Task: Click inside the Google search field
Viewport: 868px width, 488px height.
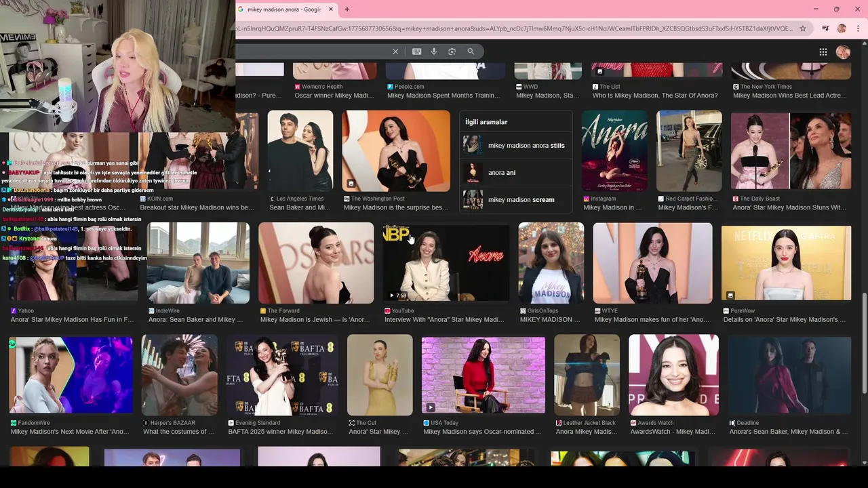Action: (312, 52)
